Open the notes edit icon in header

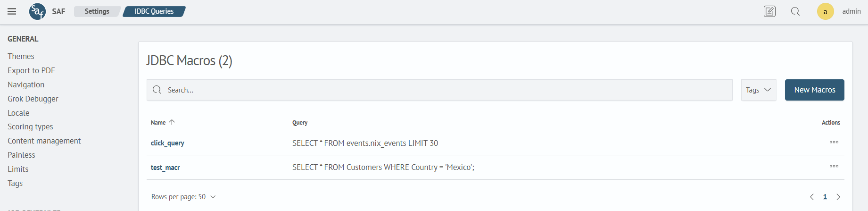[x=769, y=11]
